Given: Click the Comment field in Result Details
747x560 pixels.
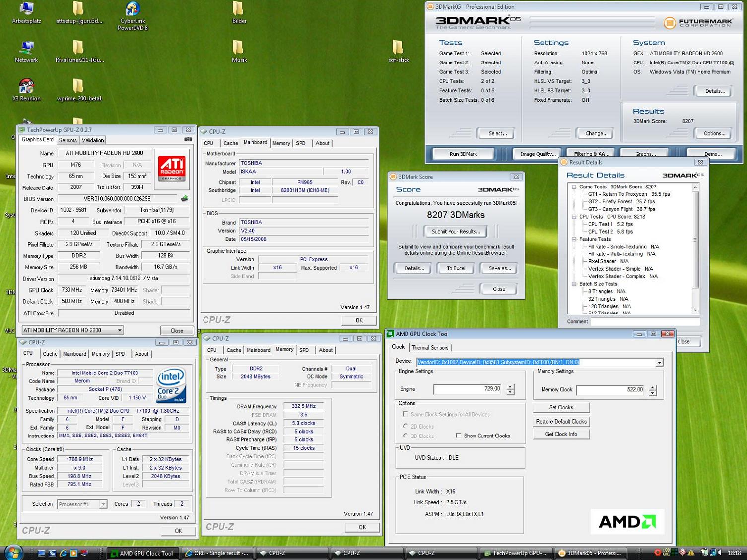Looking at the screenshot, I should point(645,322).
